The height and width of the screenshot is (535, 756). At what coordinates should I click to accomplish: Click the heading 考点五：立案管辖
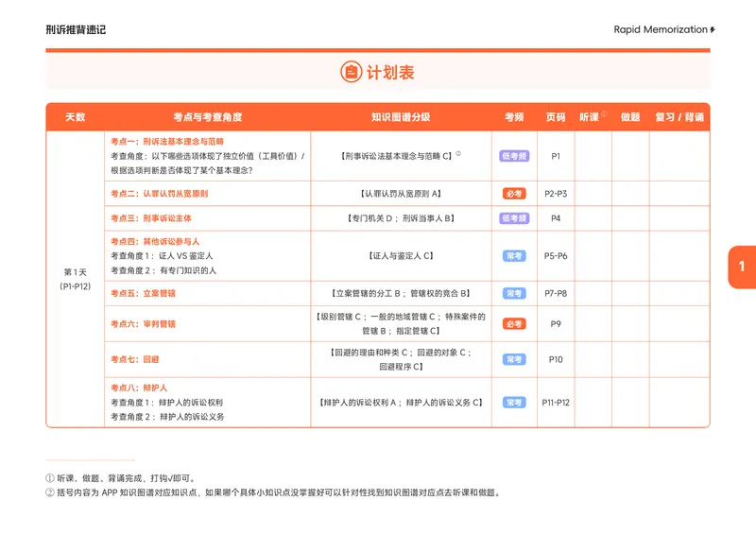pyautogui.click(x=144, y=293)
